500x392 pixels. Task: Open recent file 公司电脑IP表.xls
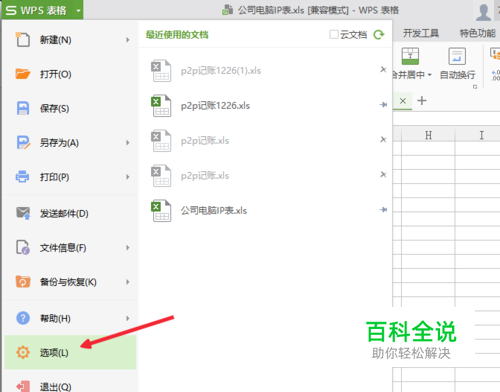point(214,211)
